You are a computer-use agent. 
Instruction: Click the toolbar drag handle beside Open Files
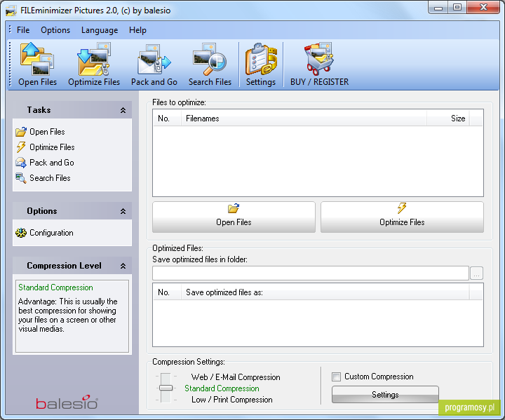pyautogui.click(x=10, y=64)
